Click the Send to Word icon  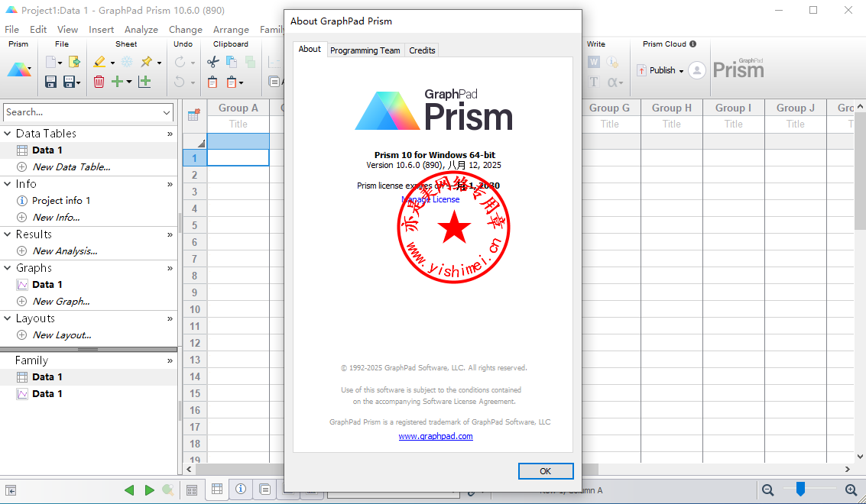[594, 62]
